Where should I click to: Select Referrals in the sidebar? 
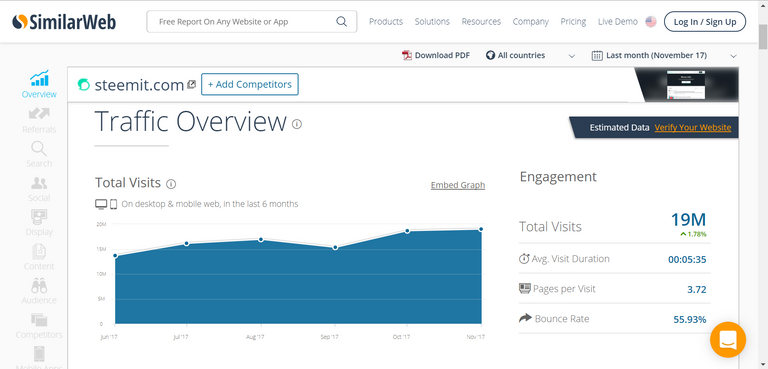pyautogui.click(x=39, y=121)
